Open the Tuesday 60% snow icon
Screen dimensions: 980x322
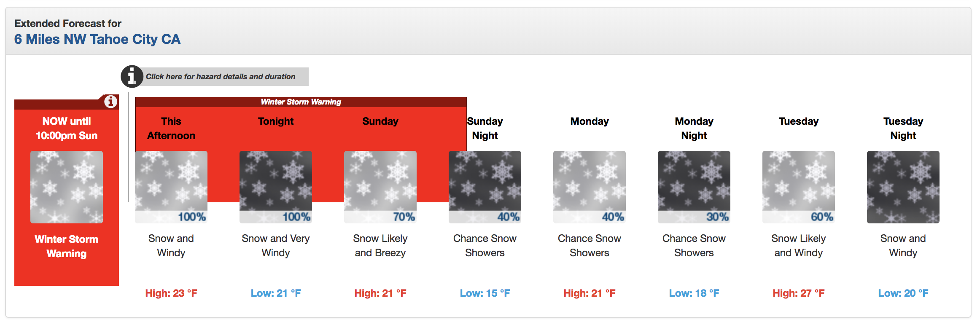tap(799, 187)
